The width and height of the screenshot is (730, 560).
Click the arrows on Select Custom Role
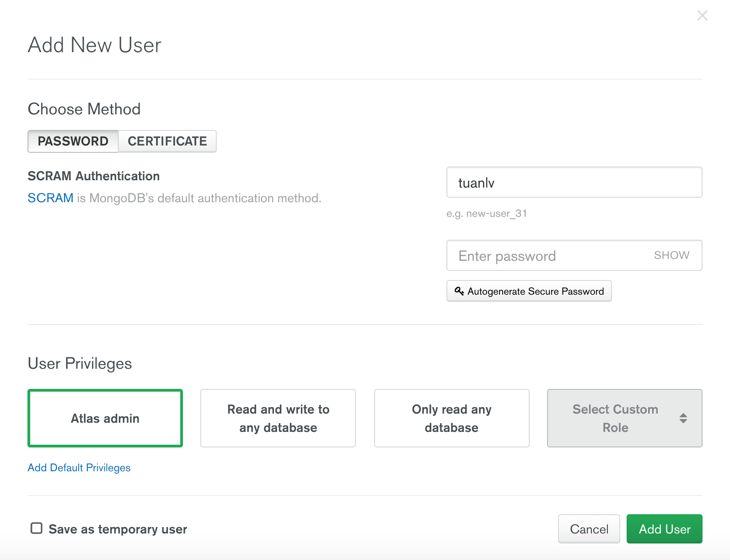683,418
